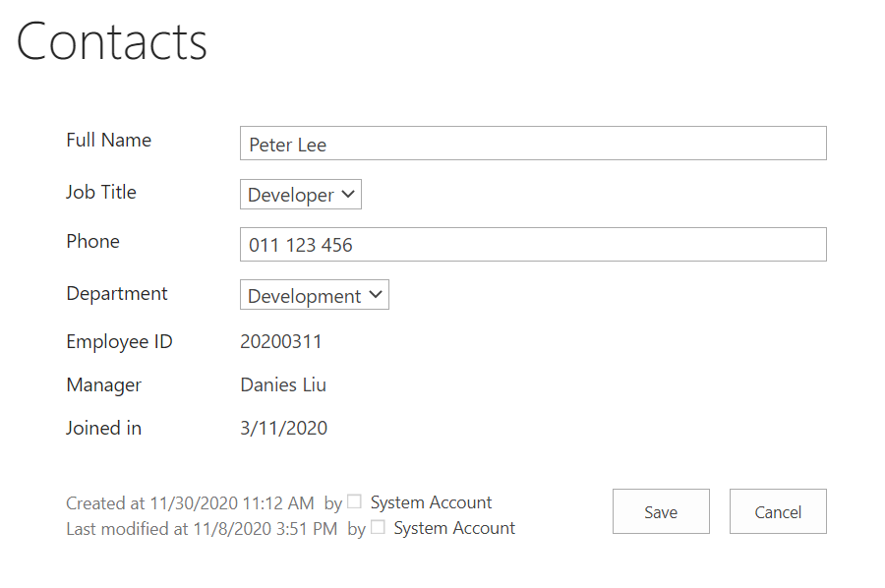Open System Account link on Last modified line
Viewport: 885px width, 588px height.
coord(454,528)
